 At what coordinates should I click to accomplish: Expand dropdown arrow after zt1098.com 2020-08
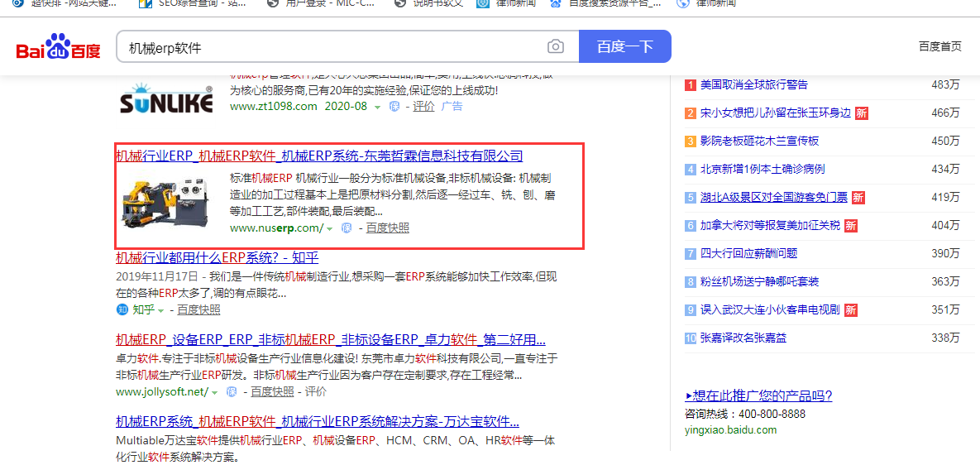pos(377,107)
